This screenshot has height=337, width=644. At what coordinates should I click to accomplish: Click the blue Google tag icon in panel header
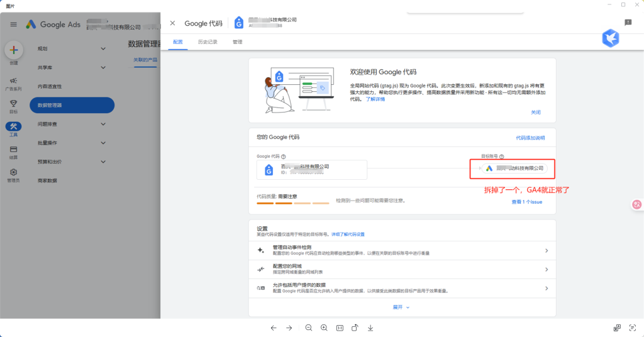238,23
